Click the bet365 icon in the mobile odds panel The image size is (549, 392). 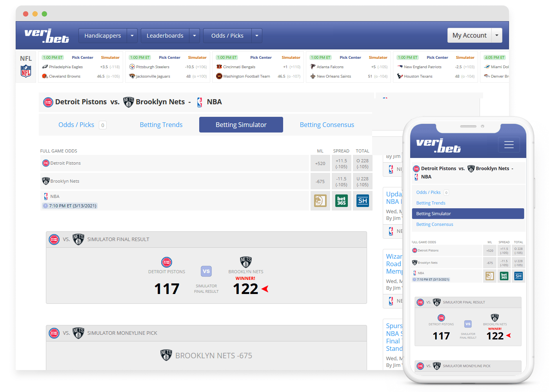point(504,276)
